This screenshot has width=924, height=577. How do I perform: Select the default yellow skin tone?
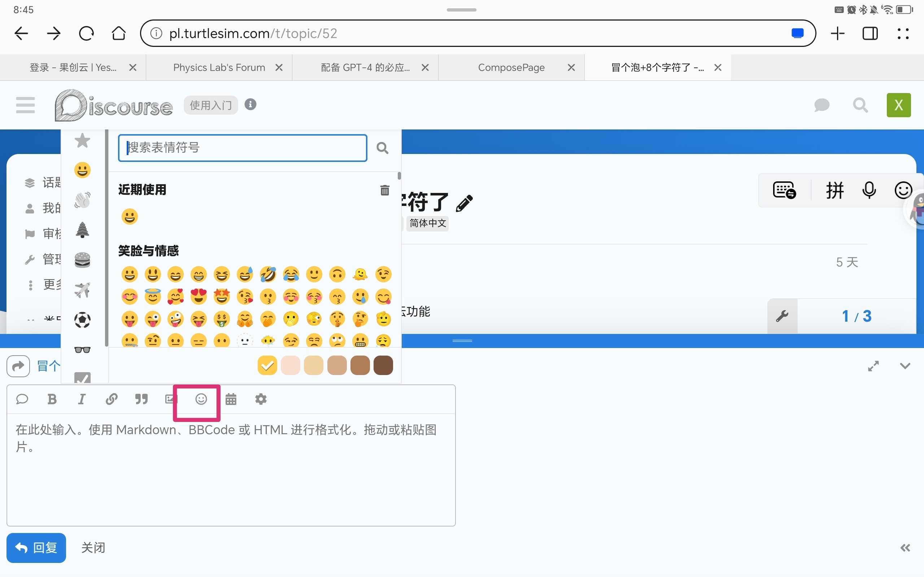(267, 366)
